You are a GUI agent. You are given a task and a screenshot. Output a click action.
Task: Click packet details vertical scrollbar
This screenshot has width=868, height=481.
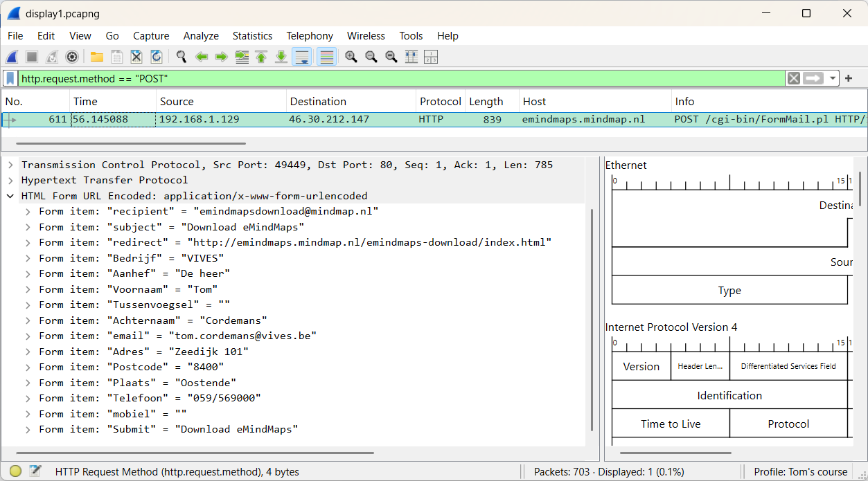pos(592,319)
